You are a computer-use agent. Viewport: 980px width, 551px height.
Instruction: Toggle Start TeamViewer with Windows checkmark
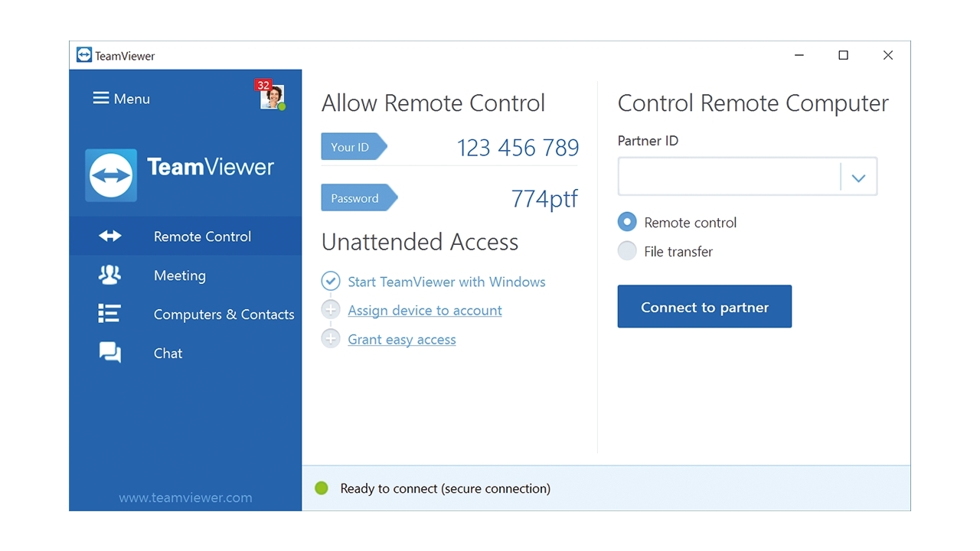pos(331,282)
